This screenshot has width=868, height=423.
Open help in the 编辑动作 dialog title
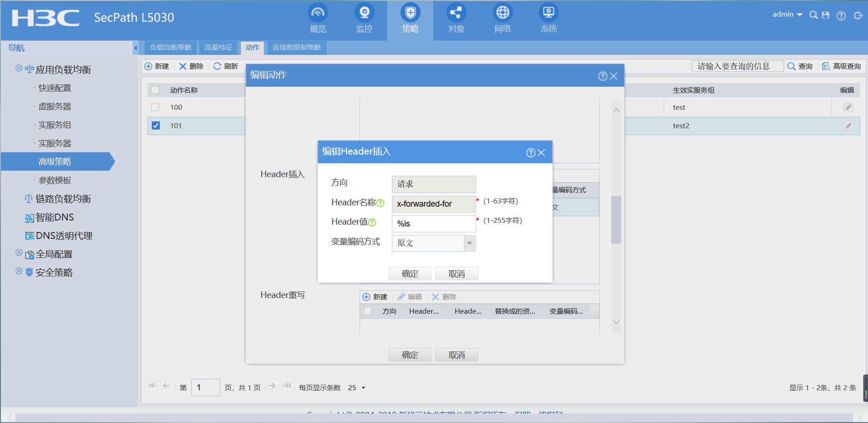tap(602, 76)
